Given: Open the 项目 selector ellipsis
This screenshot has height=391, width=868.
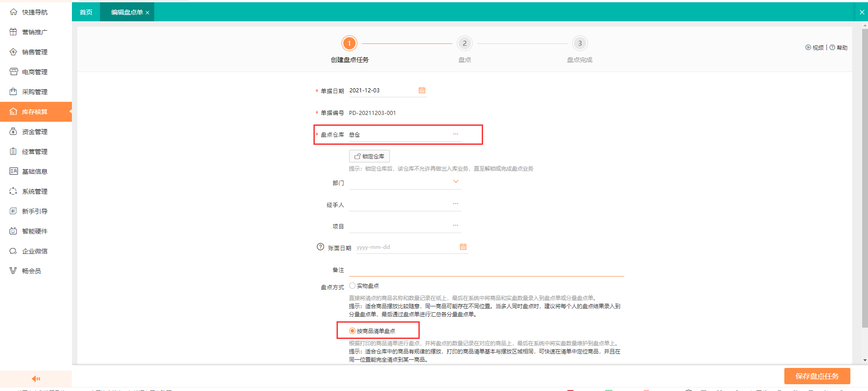Looking at the screenshot, I should tap(455, 225).
